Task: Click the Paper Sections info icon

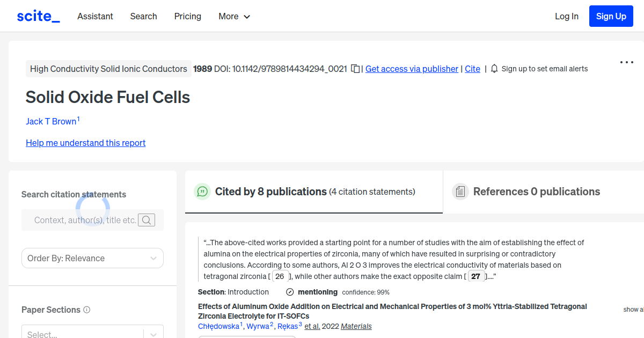Action: point(87,310)
